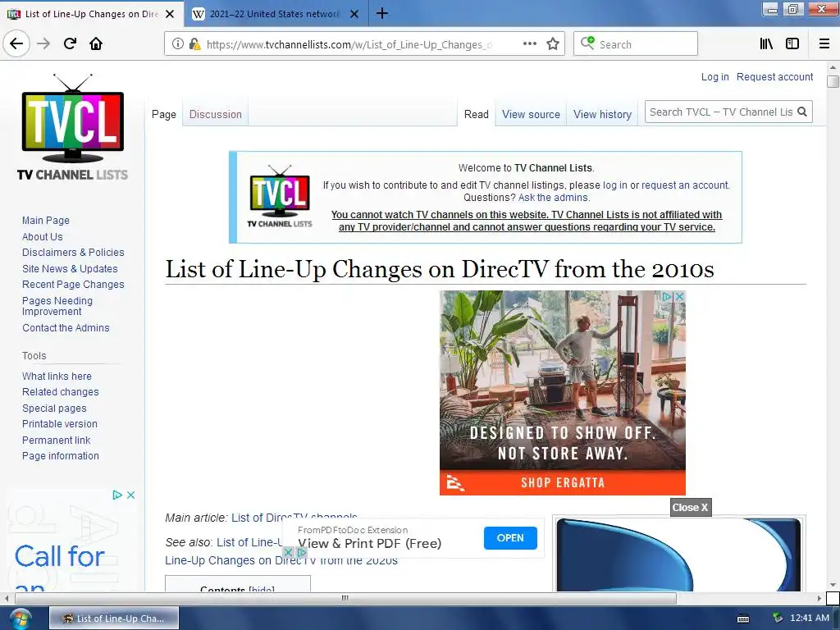Switch to the 2021–22 United States network tab

click(x=274, y=14)
